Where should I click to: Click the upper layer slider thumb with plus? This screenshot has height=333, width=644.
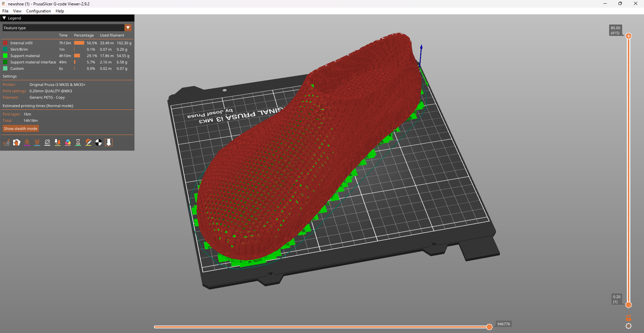(x=629, y=36)
